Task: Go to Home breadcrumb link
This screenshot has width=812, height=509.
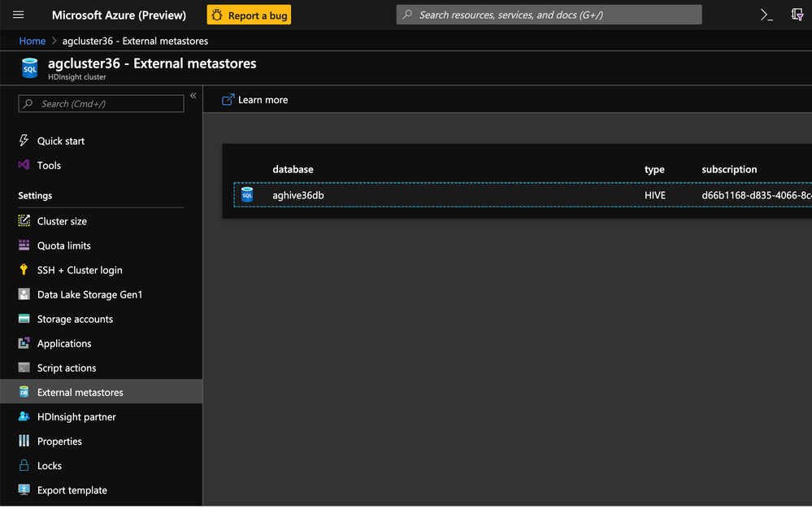Action: [33, 41]
